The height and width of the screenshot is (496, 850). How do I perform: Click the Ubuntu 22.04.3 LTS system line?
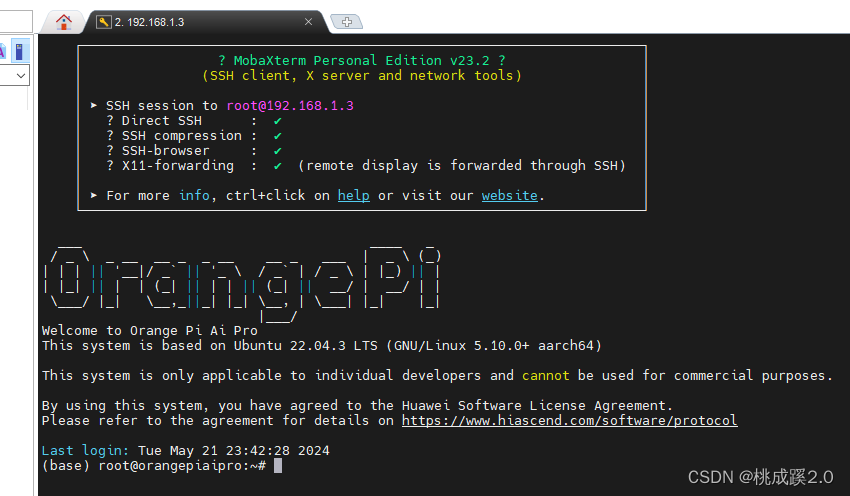tap(321, 346)
